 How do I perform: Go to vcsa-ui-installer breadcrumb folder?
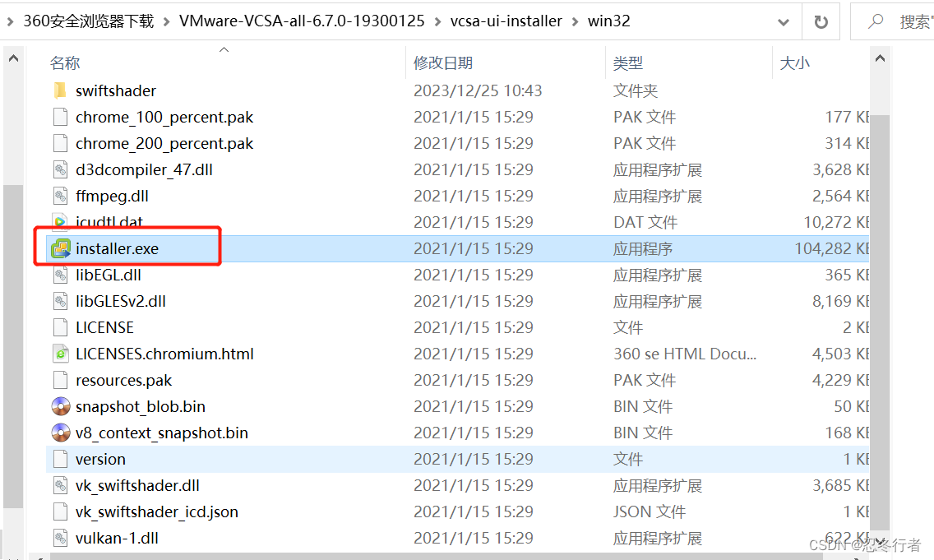point(506,21)
